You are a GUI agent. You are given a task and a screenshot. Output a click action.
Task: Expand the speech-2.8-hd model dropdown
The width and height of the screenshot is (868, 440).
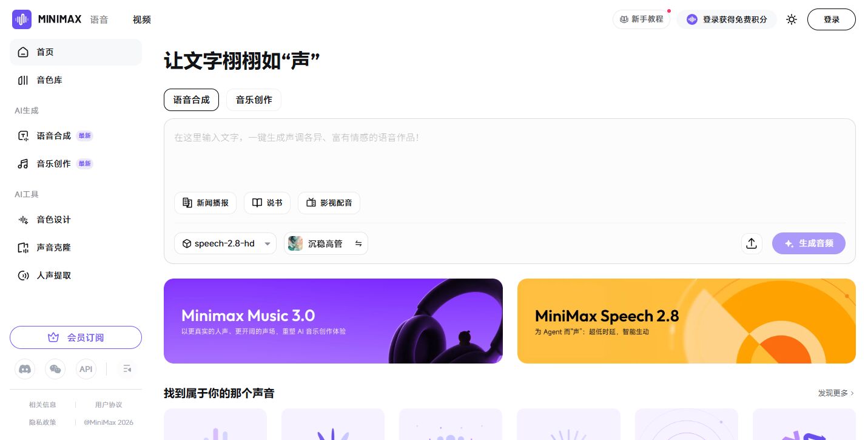(x=225, y=243)
